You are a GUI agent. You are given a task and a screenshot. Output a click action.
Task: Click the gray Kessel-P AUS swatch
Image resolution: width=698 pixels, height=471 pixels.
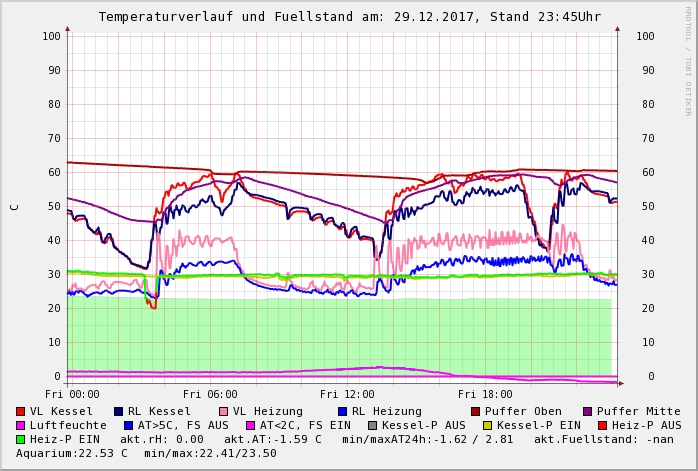(372, 425)
